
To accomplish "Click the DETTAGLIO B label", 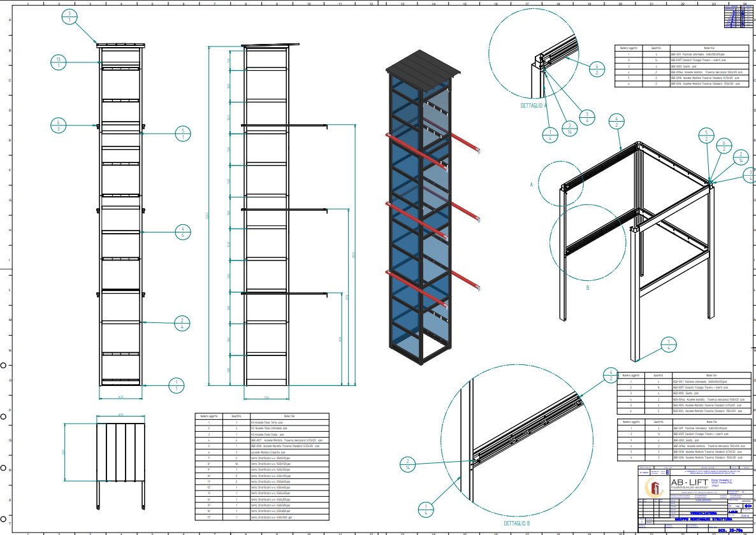I will click(517, 523).
